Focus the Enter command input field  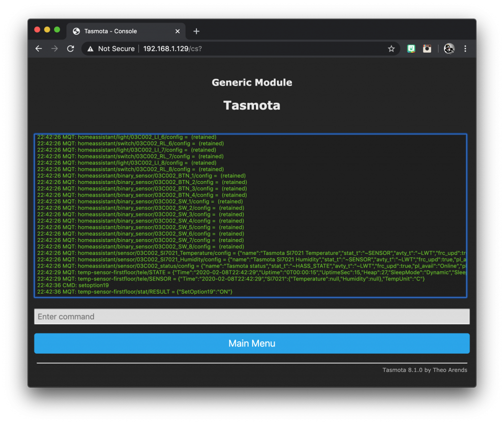[x=252, y=316]
